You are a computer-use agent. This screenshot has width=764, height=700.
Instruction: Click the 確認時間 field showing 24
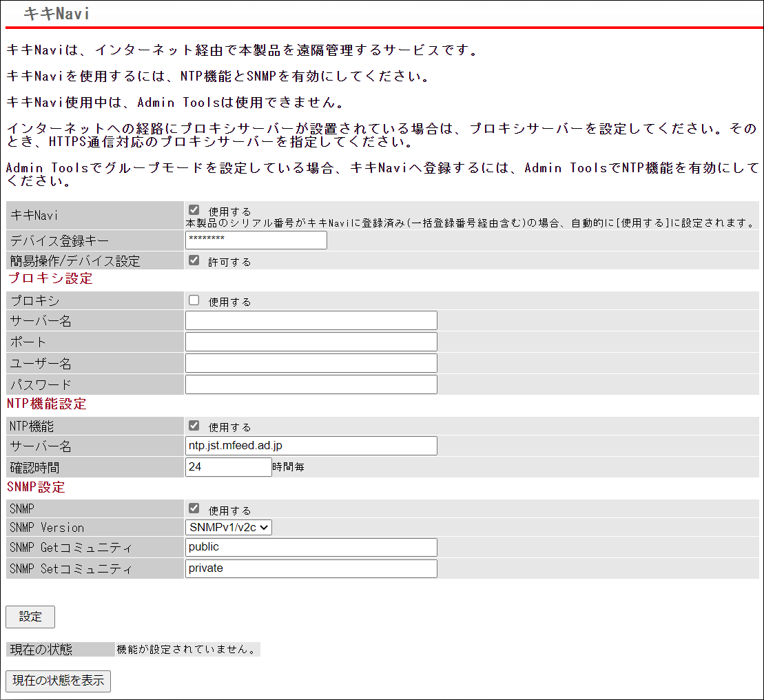pyautogui.click(x=229, y=467)
